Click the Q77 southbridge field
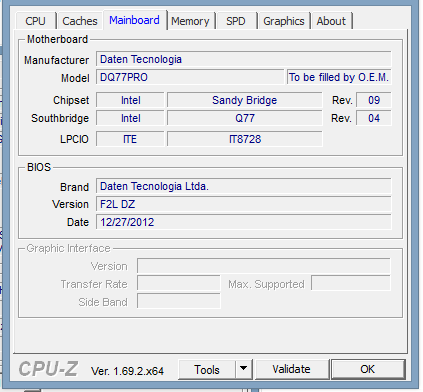This screenshot has width=423, height=392. point(245,118)
